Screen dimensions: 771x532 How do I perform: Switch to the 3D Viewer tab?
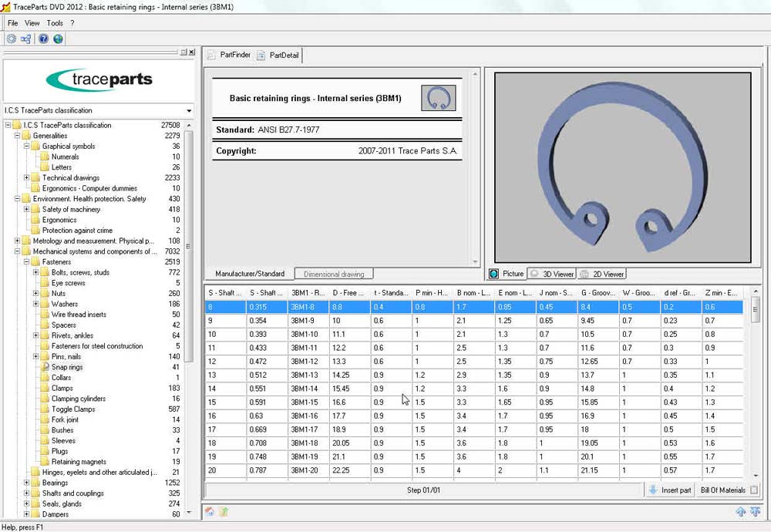[551, 274]
